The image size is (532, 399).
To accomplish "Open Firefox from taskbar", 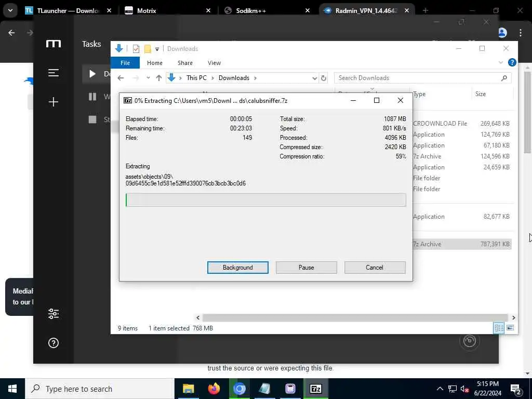I will [214, 389].
